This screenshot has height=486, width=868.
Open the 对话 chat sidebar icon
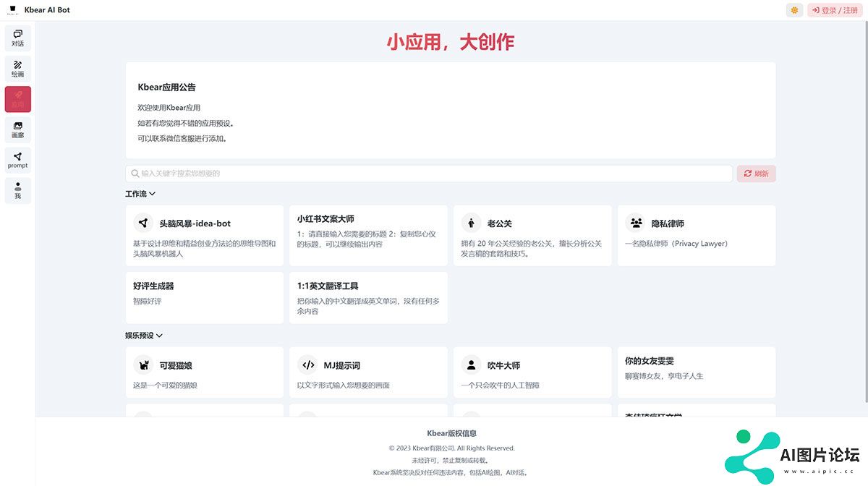(18, 38)
